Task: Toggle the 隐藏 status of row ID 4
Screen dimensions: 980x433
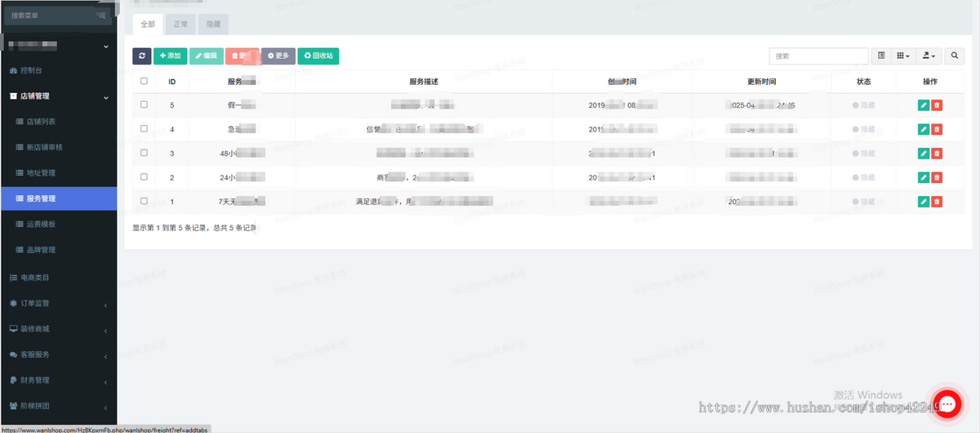Action: [863, 129]
